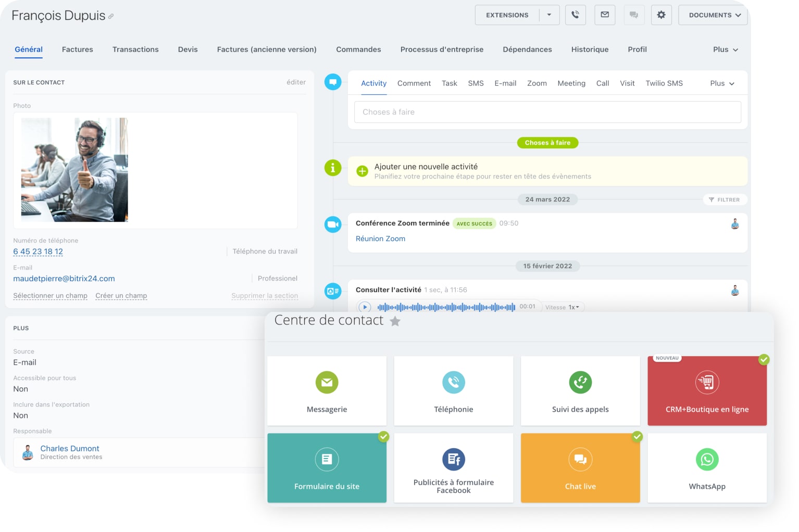
Task: Open the DOCUMENTS dropdown
Action: click(x=713, y=15)
